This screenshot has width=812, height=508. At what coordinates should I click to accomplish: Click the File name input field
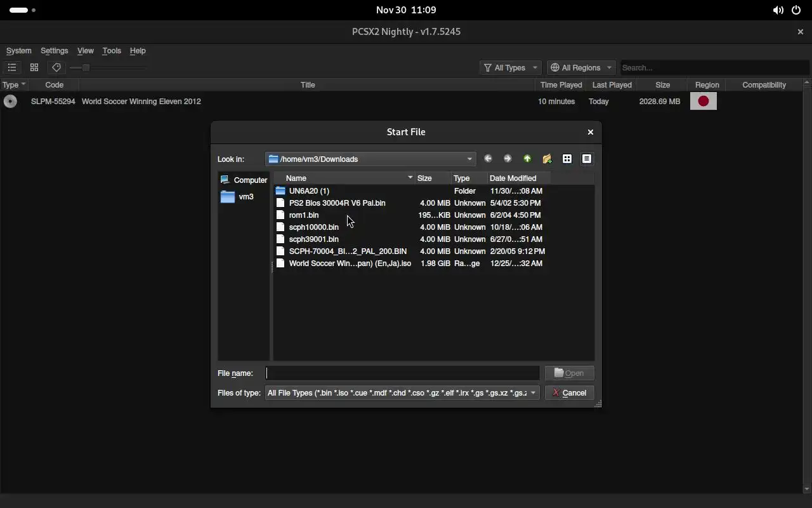(x=402, y=373)
